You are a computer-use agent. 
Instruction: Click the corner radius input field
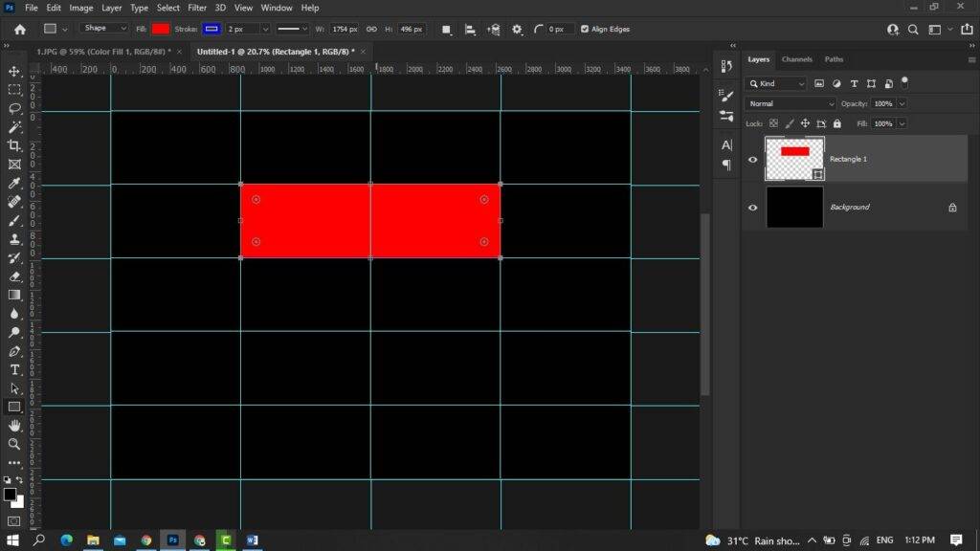click(559, 30)
